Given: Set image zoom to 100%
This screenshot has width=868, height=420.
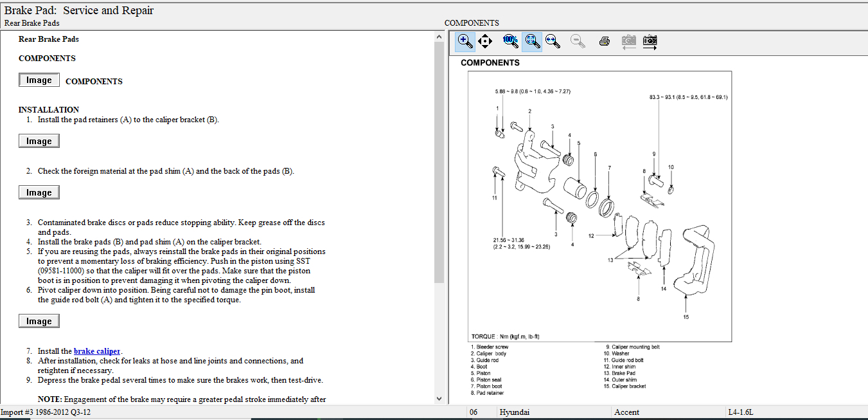Looking at the screenshot, I should point(510,42).
